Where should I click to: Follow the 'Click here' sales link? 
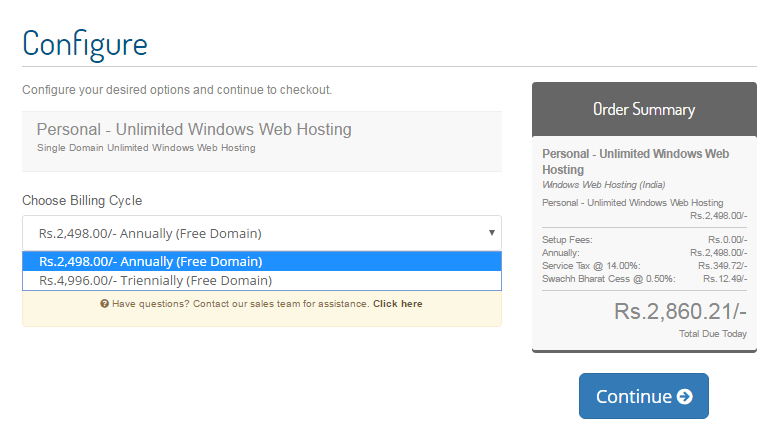click(397, 304)
